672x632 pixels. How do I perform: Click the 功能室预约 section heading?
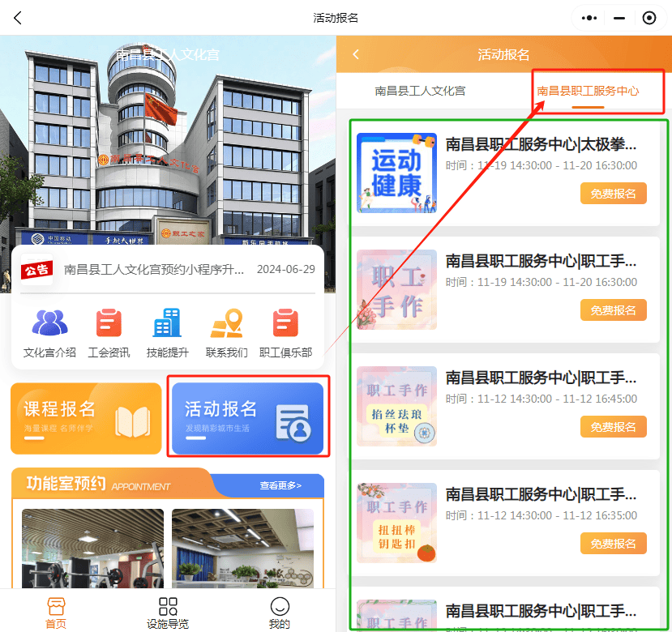click(66, 484)
